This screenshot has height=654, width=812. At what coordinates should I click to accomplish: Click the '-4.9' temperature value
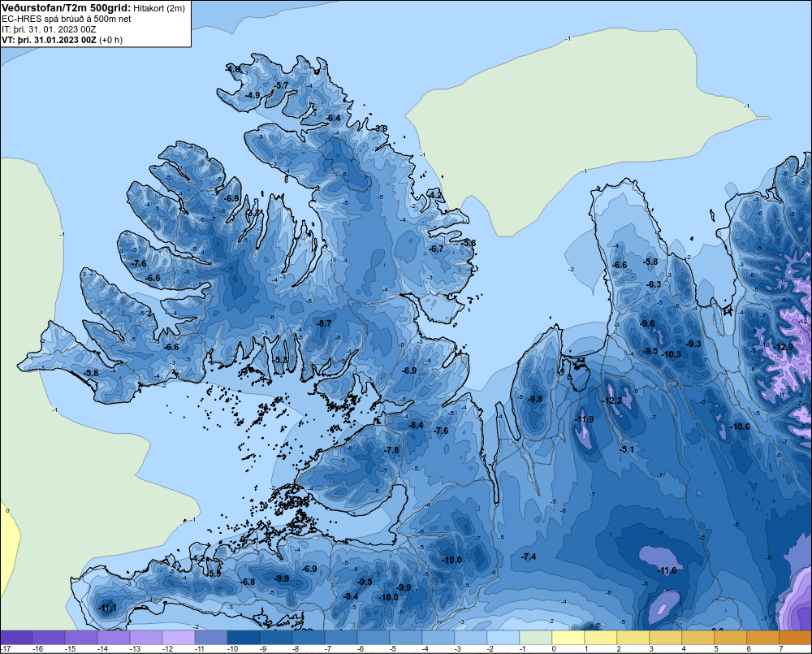pyautogui.click(x=253, y=95)
